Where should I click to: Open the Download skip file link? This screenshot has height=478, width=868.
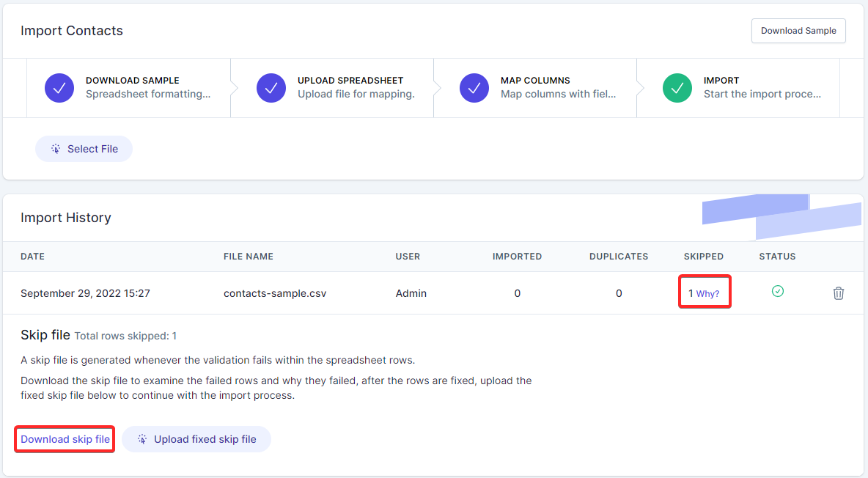click(x=65, y=439)
